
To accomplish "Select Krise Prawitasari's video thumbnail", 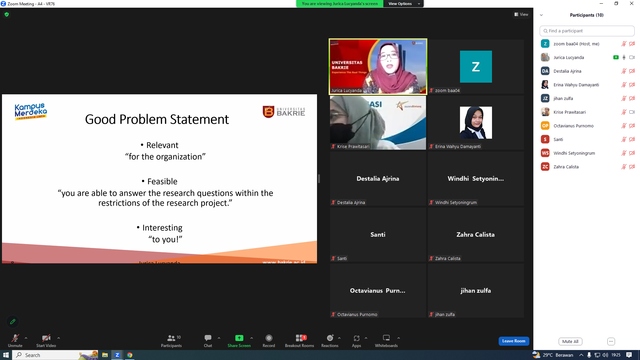I will click(x=378, y=122).
